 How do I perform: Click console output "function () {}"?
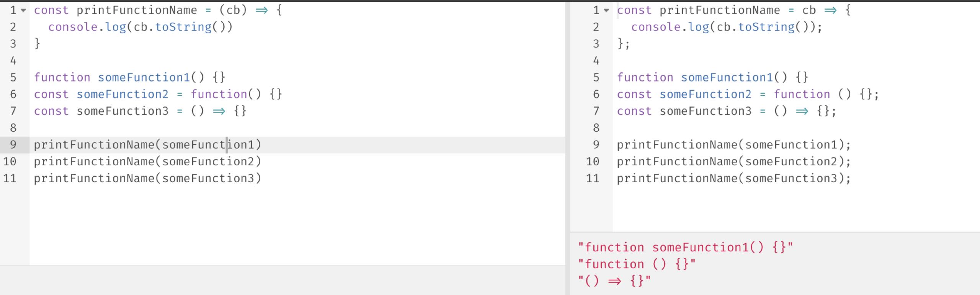click(637, 264)
